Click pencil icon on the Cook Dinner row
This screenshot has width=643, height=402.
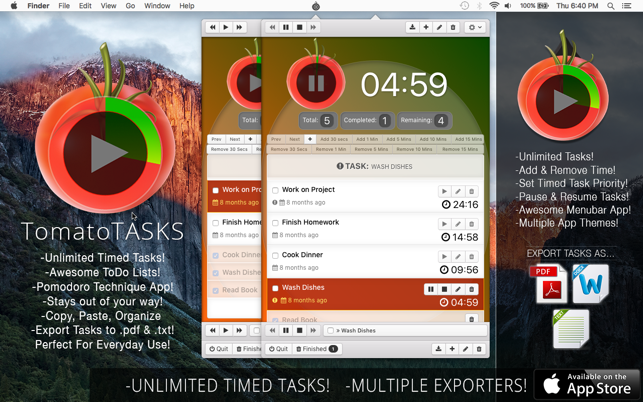click(458, 256)
